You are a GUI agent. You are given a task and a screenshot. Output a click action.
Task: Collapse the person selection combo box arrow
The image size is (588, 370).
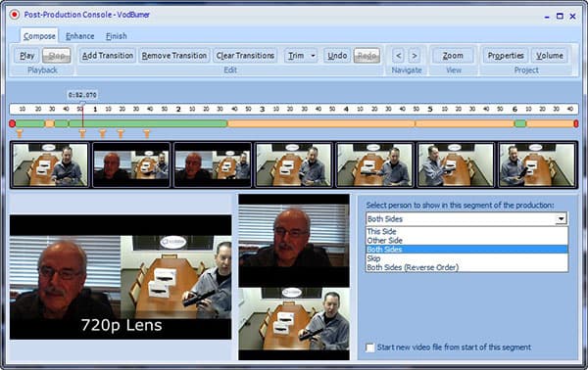click(561, 218)
